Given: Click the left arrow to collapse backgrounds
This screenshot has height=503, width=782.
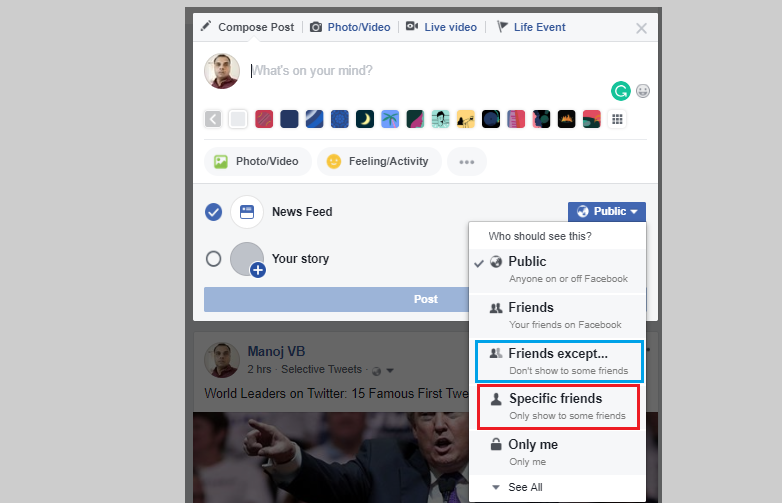Looking at the screenshot, I should tap(213, 119).
